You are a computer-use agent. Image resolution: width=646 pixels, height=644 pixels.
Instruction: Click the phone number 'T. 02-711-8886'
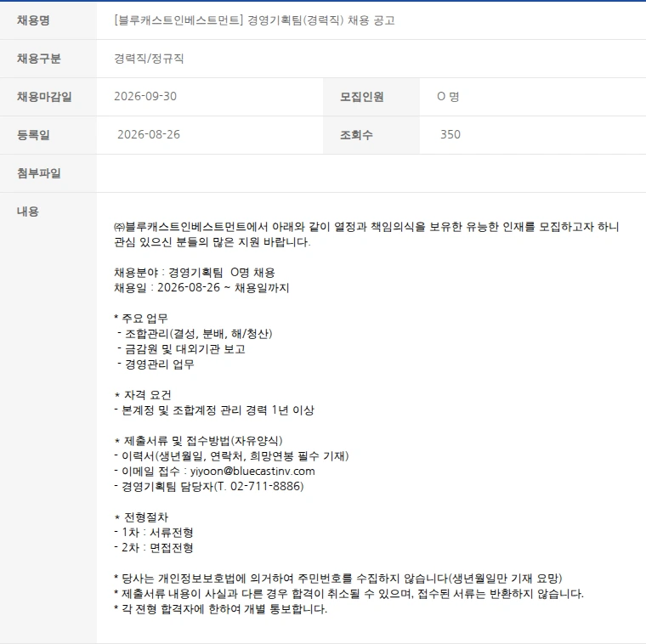click(x=258, y=487)
